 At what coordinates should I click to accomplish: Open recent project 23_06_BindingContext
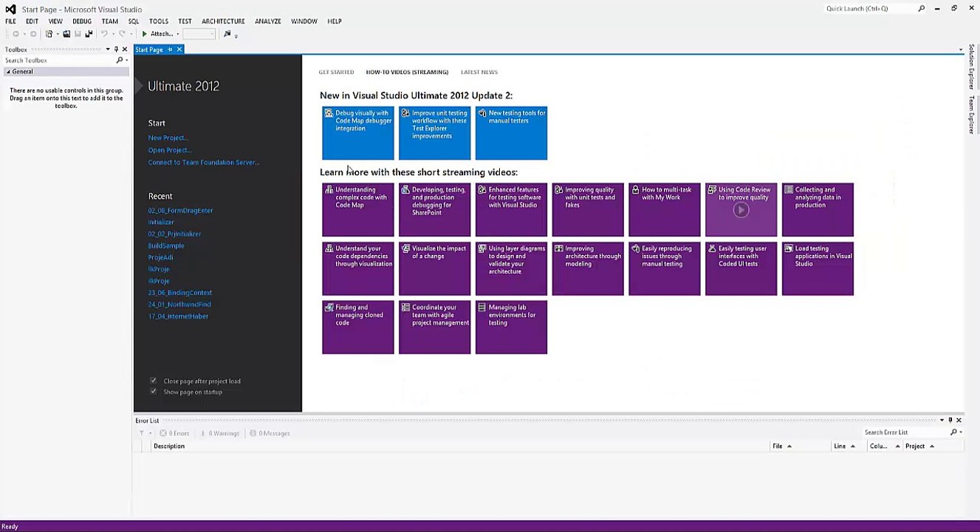[180, 293]
